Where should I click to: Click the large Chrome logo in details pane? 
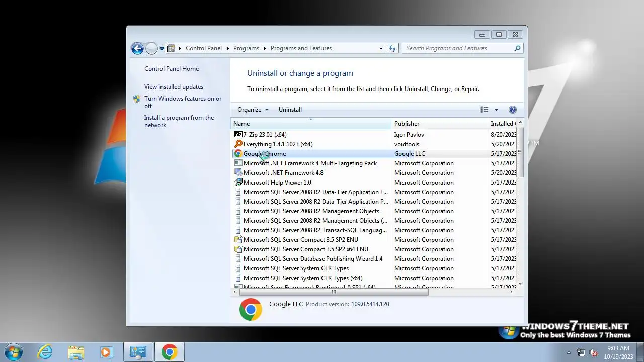[x=251, y=309]
